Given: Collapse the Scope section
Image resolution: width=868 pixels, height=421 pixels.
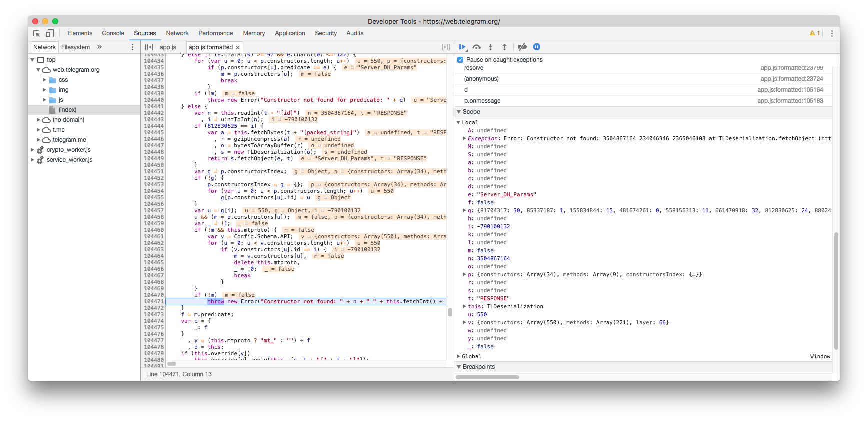Looking at the screenshot, I should (x=459, y=112).
